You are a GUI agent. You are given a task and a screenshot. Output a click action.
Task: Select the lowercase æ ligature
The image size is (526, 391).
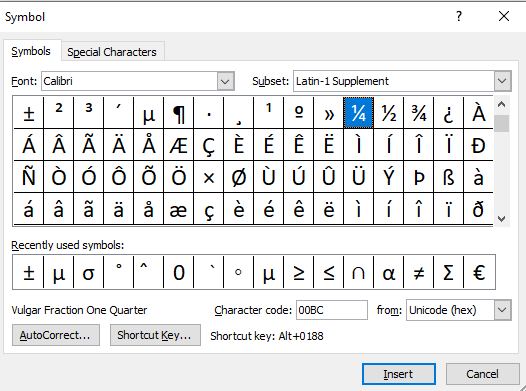pos(178,209)
